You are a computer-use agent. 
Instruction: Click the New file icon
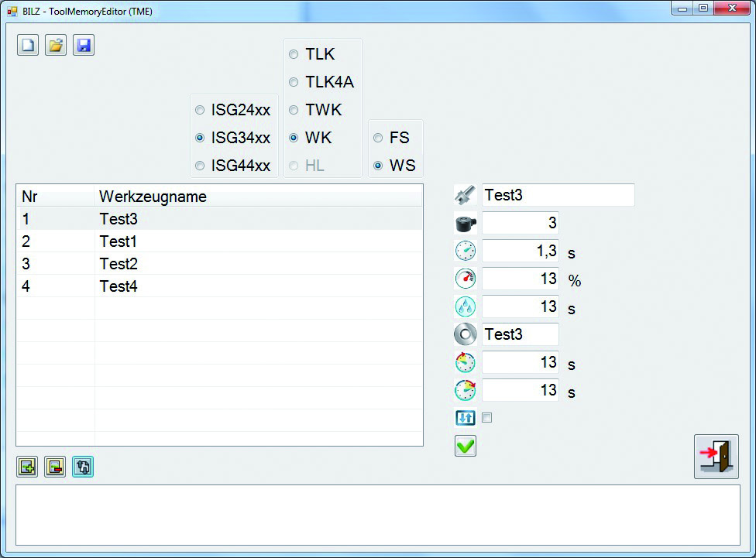[x=27, y=45]
